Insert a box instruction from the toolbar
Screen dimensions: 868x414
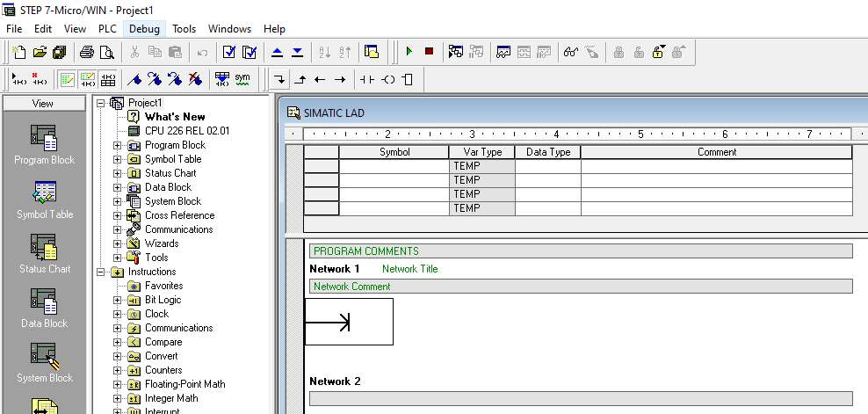[407, 79]
